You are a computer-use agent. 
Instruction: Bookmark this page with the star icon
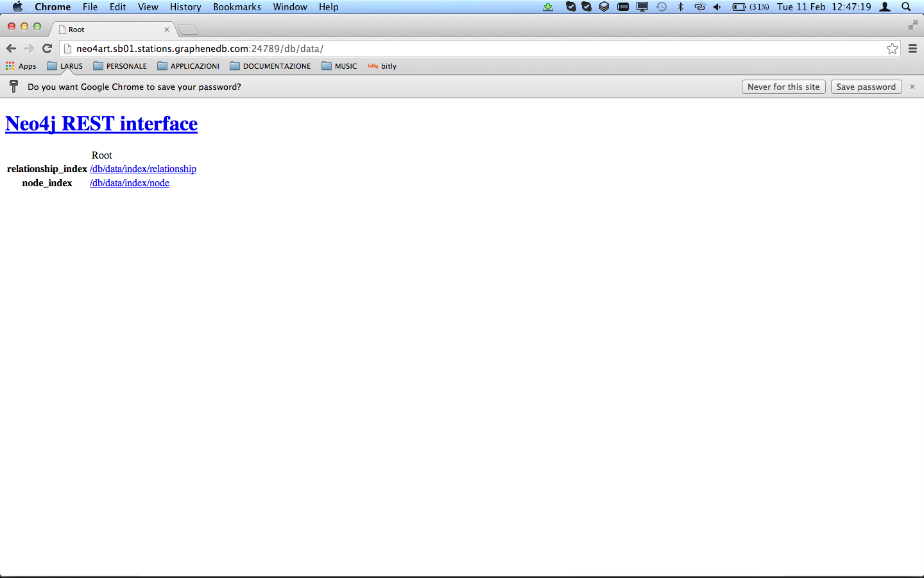pyautogui.click(x=892, y=49)
